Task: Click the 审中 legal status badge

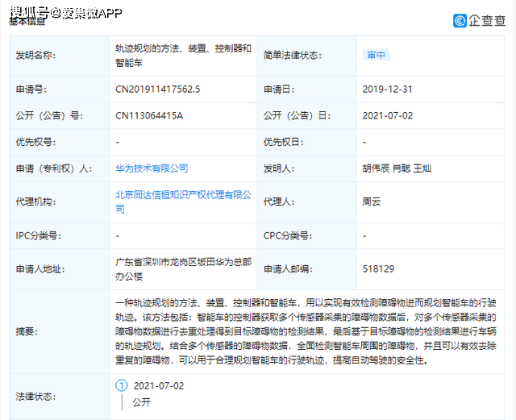Action: pyautogui.click(x=377, y=55)
